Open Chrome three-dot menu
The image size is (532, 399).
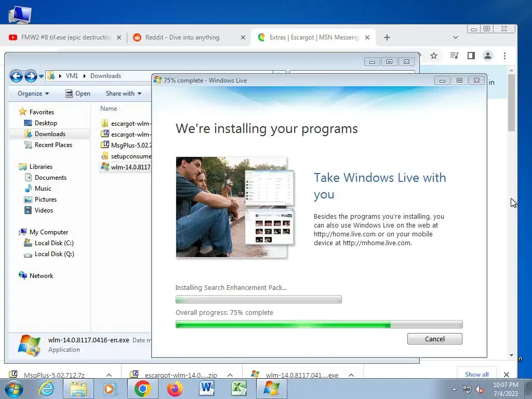[x=504, y=56]
